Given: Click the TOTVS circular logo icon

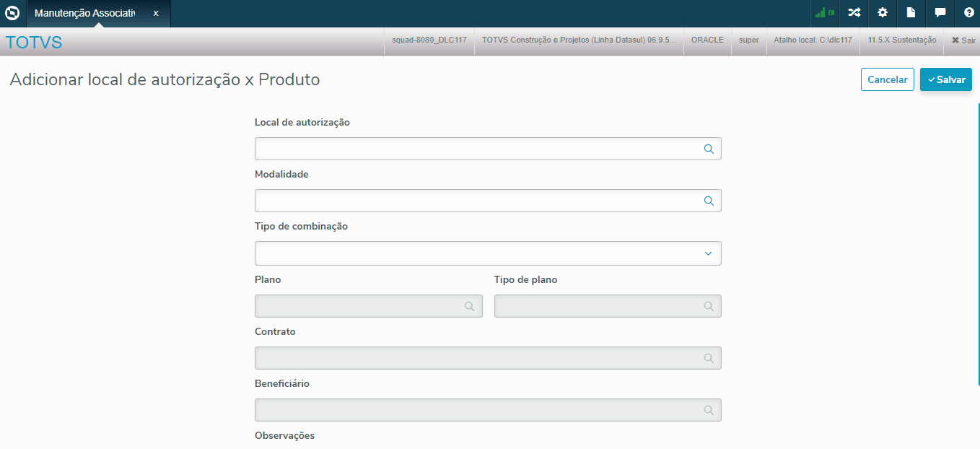Looking at the screenshot, I should pyautogui.click(x=12, y=13).
